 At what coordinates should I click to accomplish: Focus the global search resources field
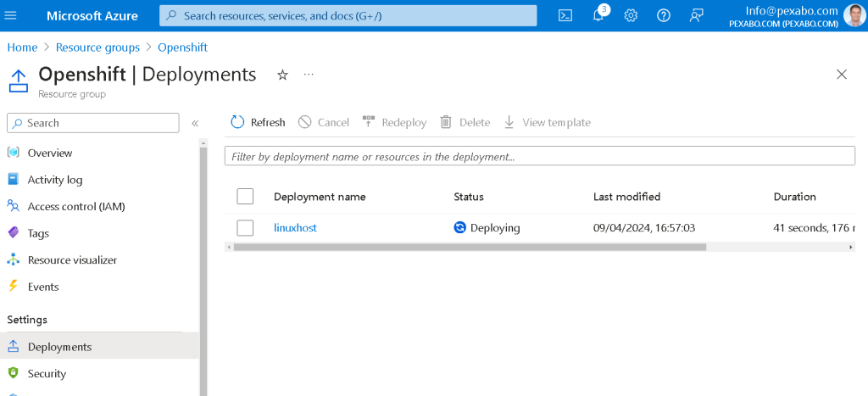click(x=348, y=15)
